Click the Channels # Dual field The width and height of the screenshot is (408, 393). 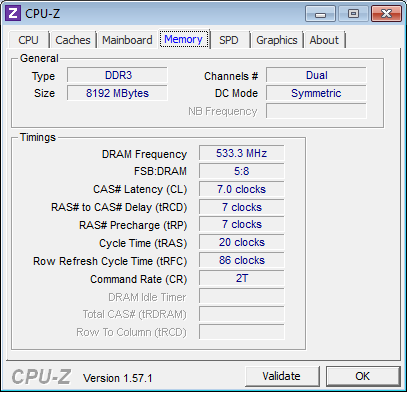(316, 75)
